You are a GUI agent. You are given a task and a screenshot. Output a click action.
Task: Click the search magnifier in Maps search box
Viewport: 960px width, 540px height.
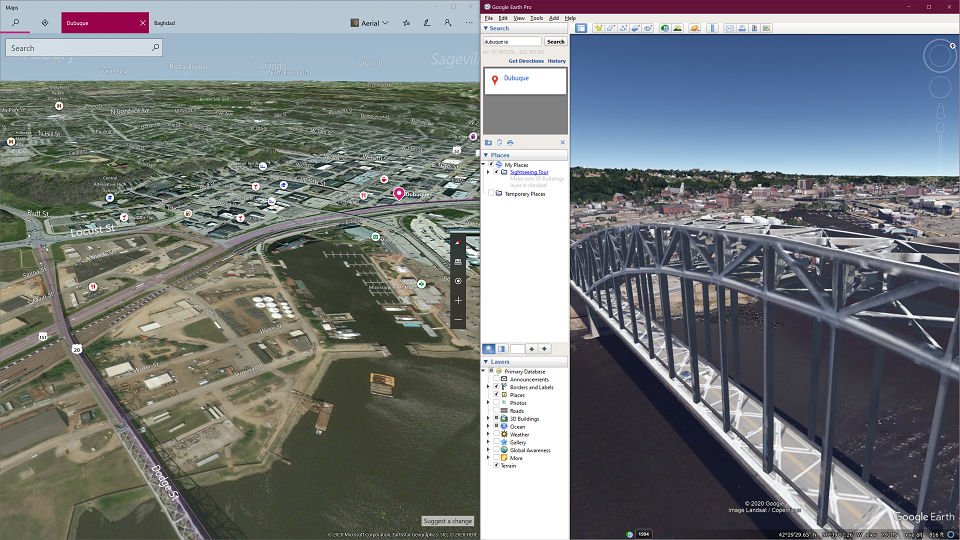tap(156, 47)
